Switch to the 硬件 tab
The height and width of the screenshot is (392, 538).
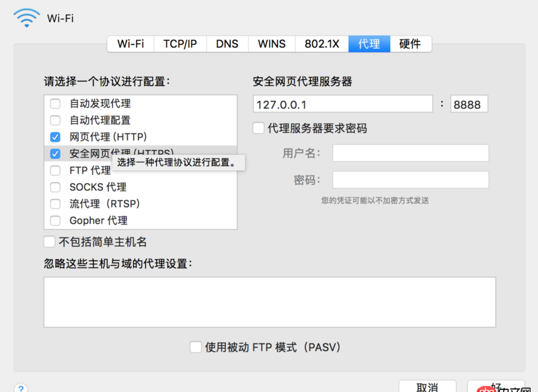coord(411,44)
